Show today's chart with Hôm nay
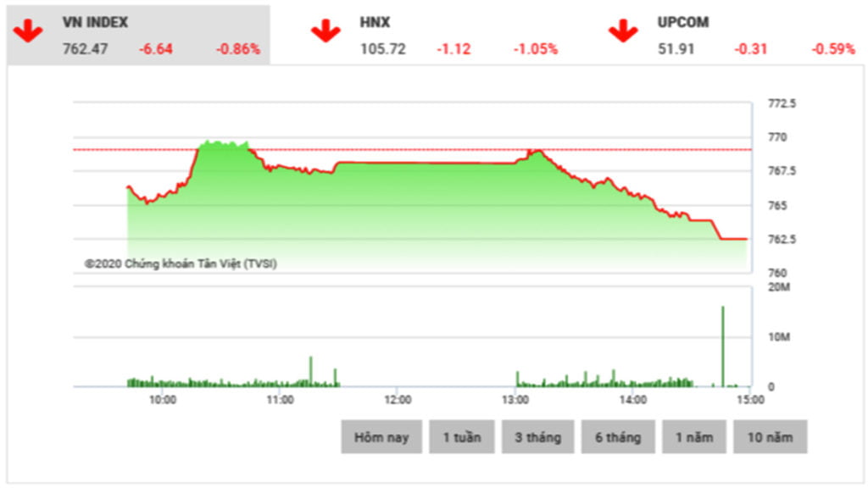868x488 pixels. pos(381,437)
